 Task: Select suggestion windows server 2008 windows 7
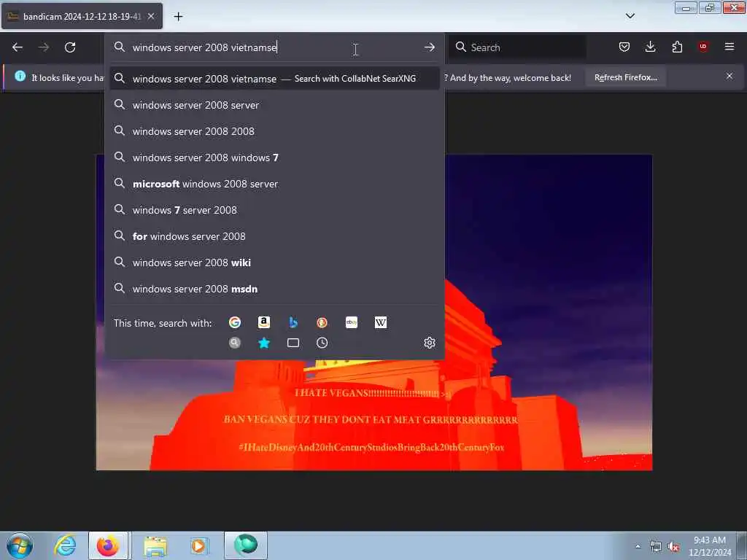click(x=274, y=157)
